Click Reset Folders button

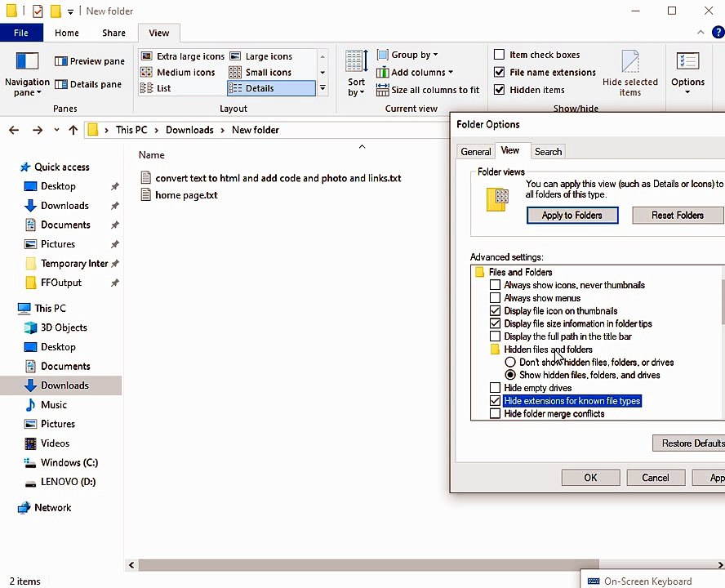click(x=678, y=215)
